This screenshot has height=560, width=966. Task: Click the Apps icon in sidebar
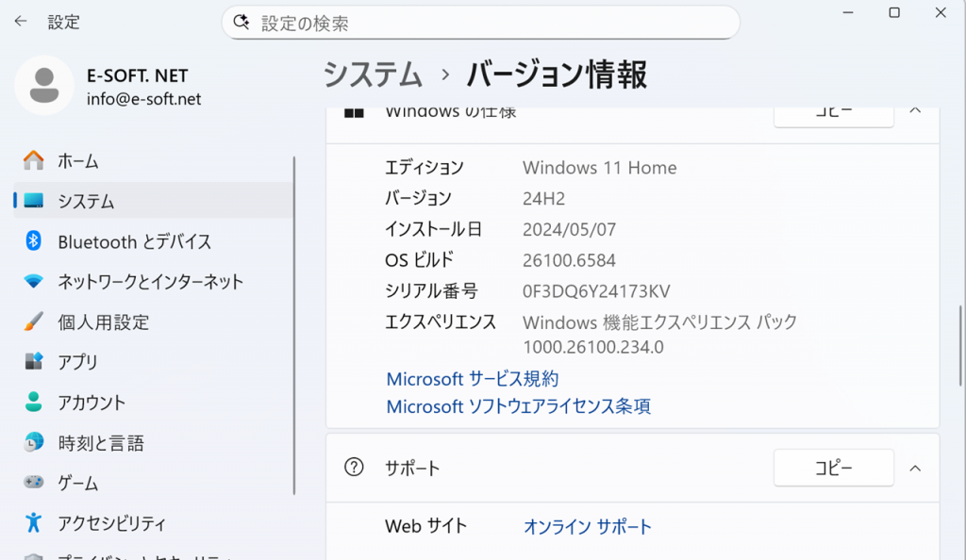pyautogui.click(x=34, y=362)
